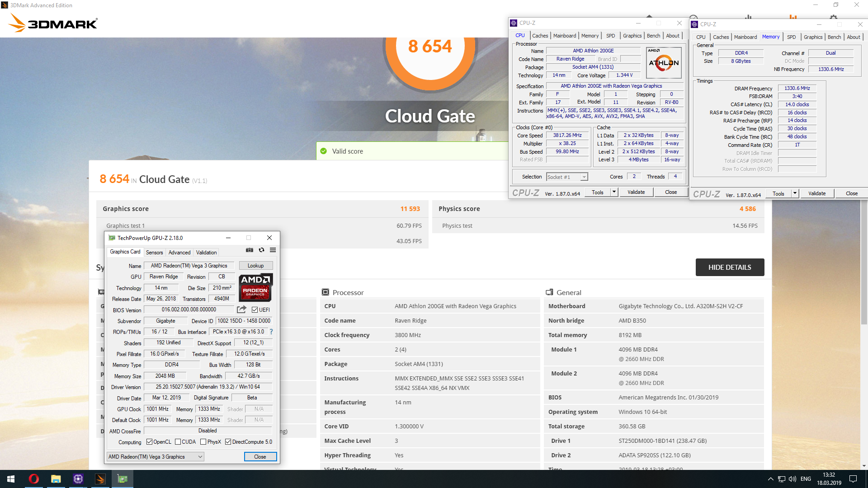The width and height of the screenshot is (868, 488).
Task: Toggle the CUDA checkbox
Action: click(178, 442)
